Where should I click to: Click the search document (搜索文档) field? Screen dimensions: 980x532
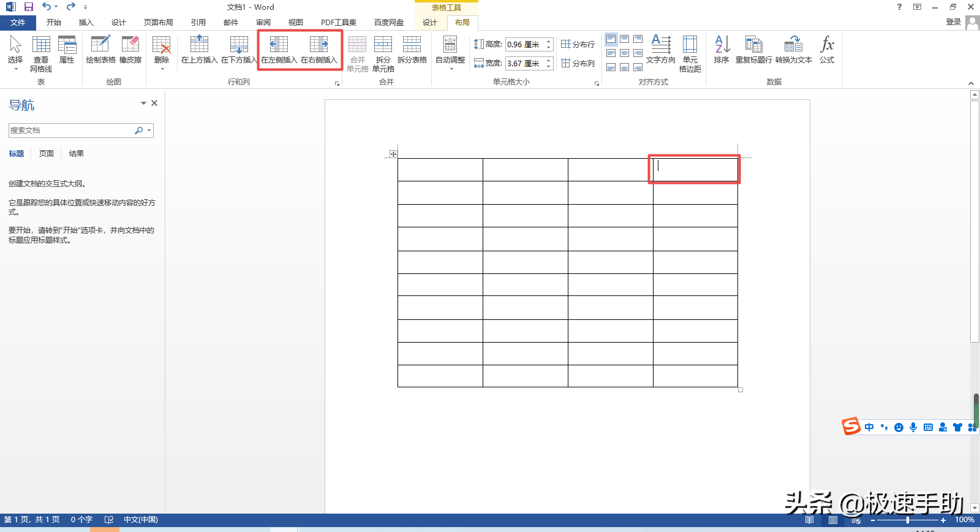pyautogui.click(x=70, y=131)
